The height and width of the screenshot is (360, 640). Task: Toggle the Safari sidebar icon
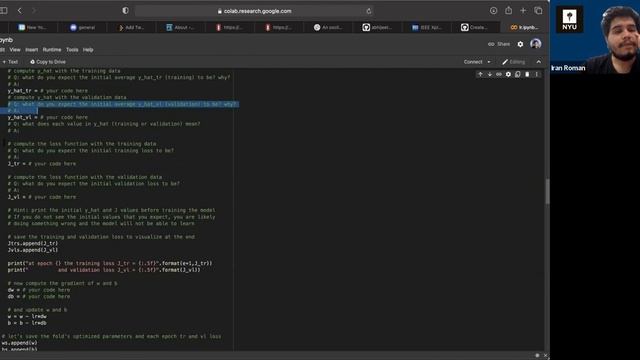(4, 11)
